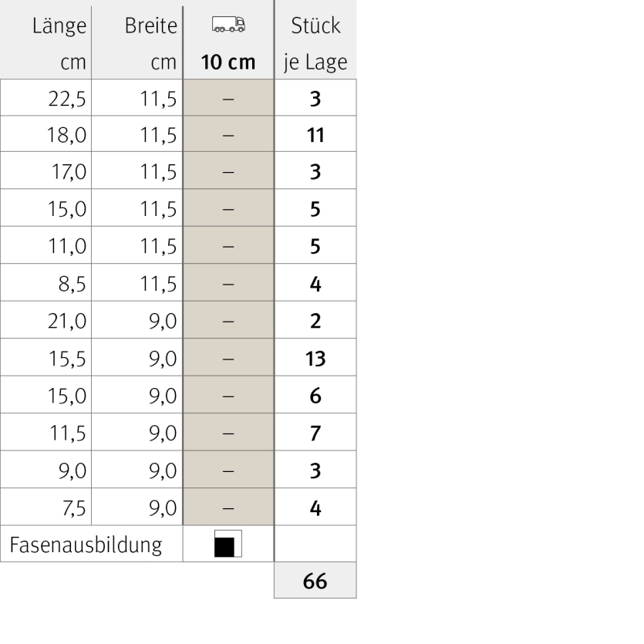Click the delivery truck icon in header
This screenshot has width=644, height=644.
[228, 24]
